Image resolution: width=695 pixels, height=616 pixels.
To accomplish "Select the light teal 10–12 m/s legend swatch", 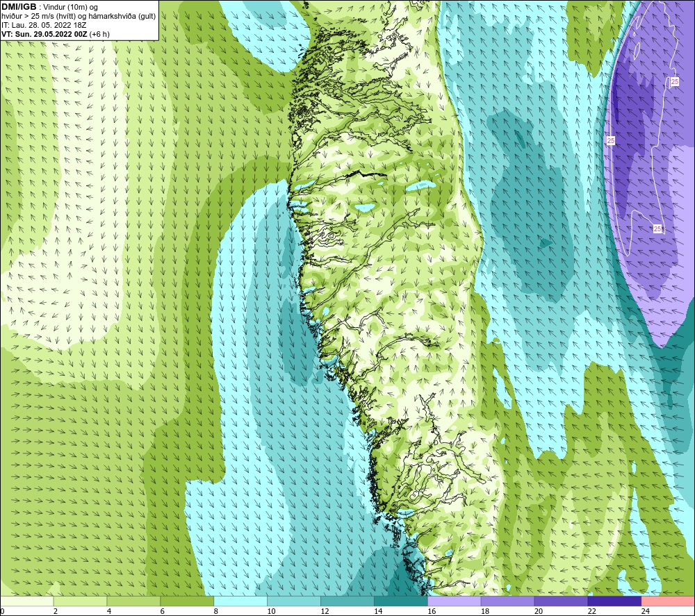I will [x=294, y=601].
